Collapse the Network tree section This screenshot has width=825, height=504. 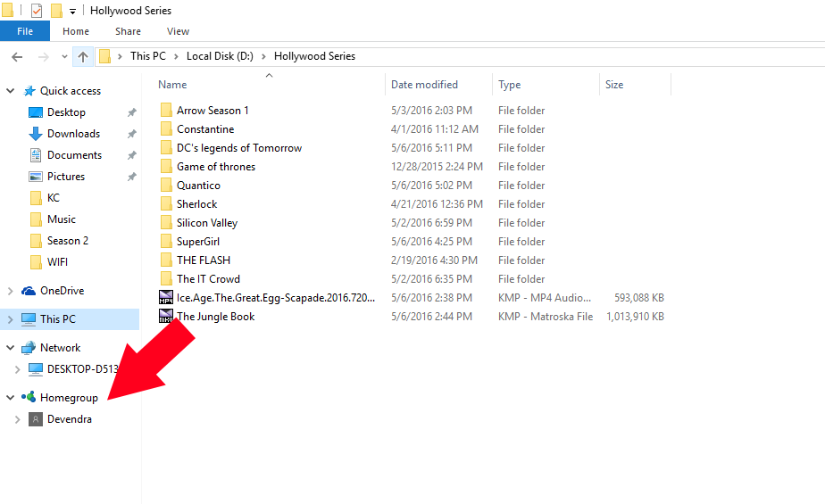click(10, 348)
